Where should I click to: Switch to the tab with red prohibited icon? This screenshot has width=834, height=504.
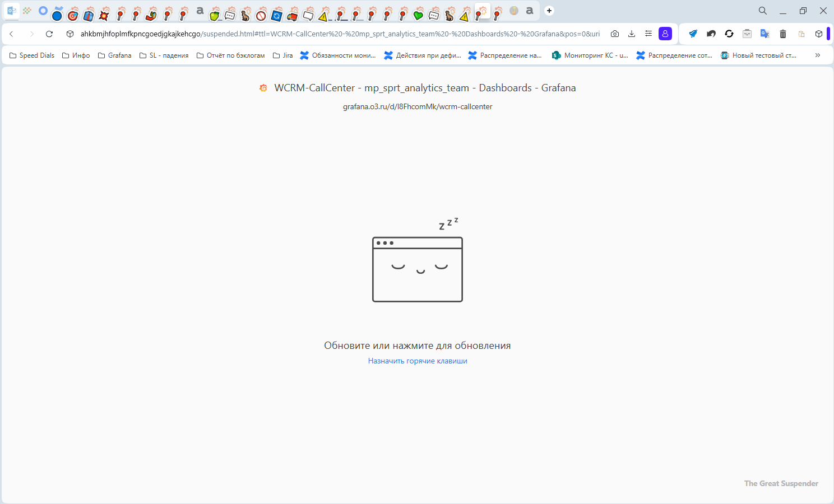pos(261,15)
